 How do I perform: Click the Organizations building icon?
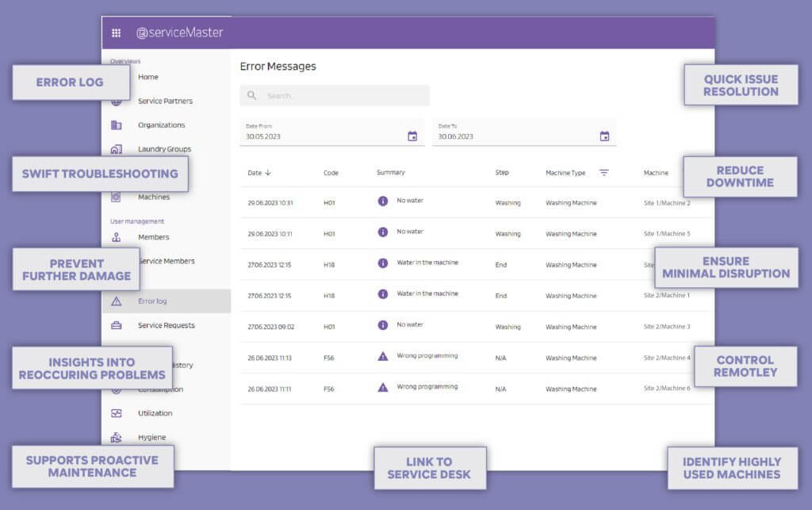point(117,125)
